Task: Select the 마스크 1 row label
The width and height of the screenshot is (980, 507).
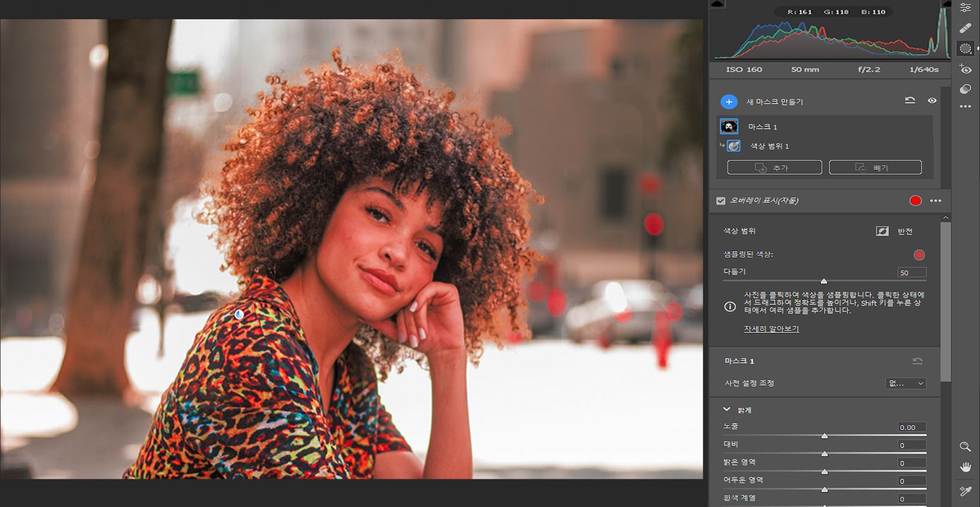Action: point(762,127)
